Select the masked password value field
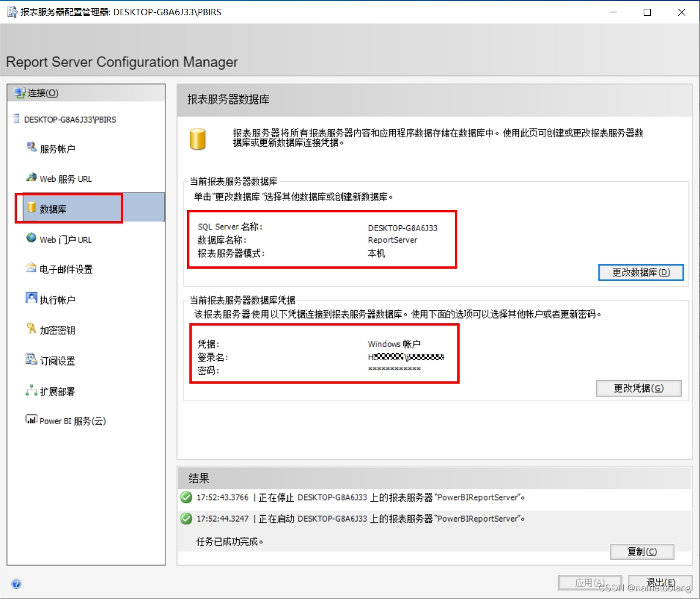The image size is (700, 599). pyautogui.click(x=395, y=370)
